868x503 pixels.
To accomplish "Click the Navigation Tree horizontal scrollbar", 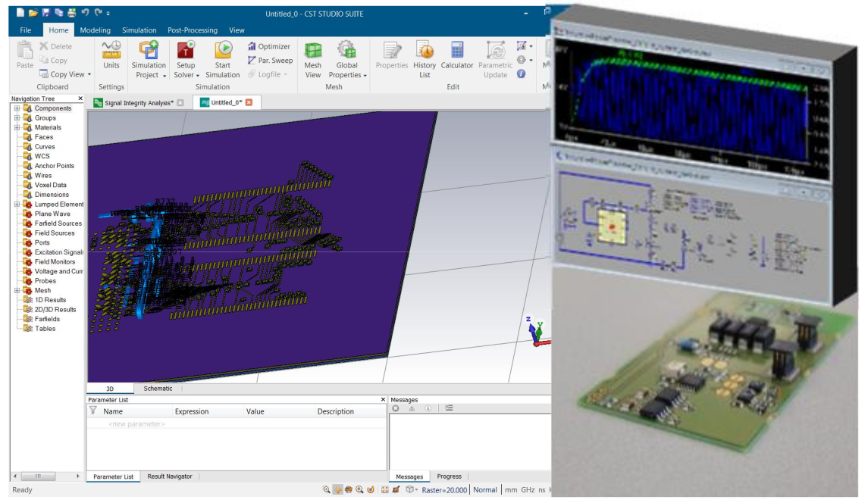I will tap(46, 476).
